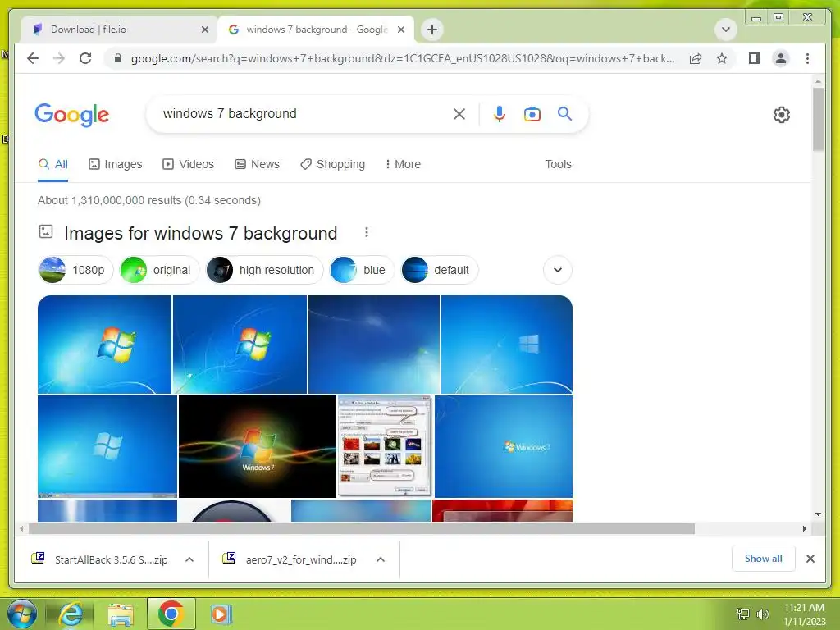Switch to Images results
This screenshot has width=840, height=630.
[x=115, y=164]
